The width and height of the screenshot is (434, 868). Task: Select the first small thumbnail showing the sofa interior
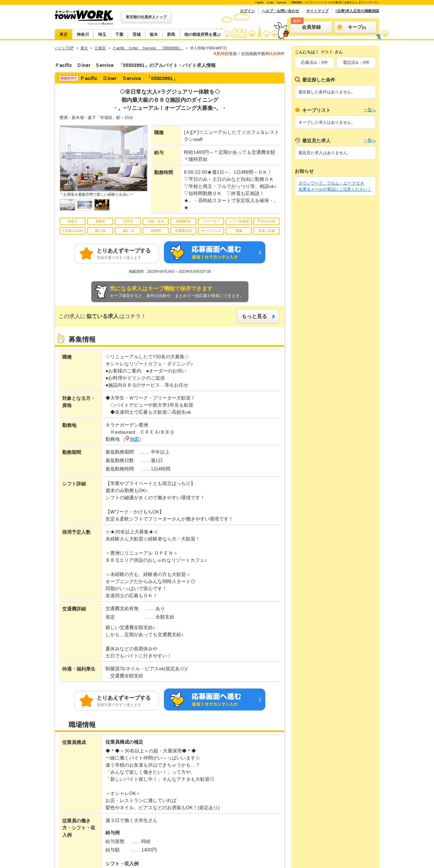point(67,205)
